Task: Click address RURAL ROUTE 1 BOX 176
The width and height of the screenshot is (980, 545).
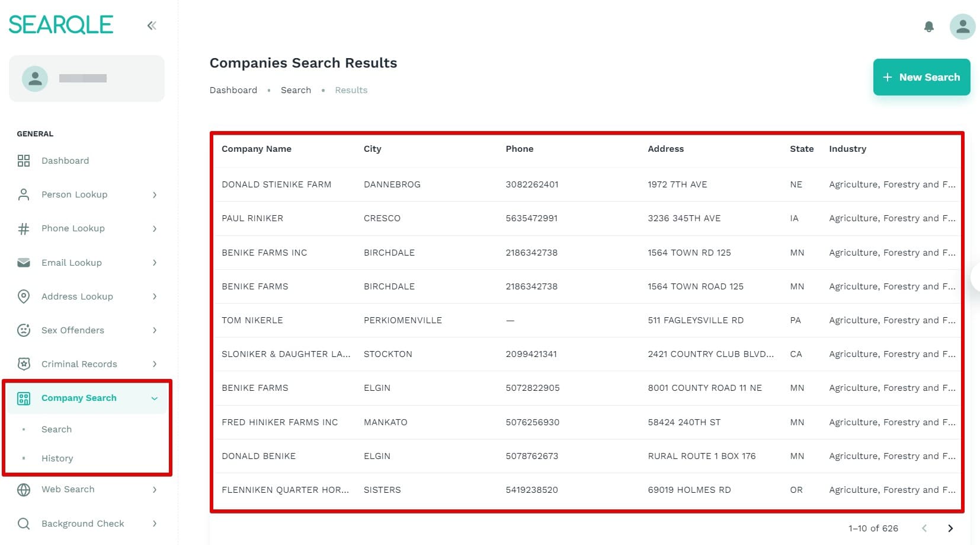Action: click(702, 456)
